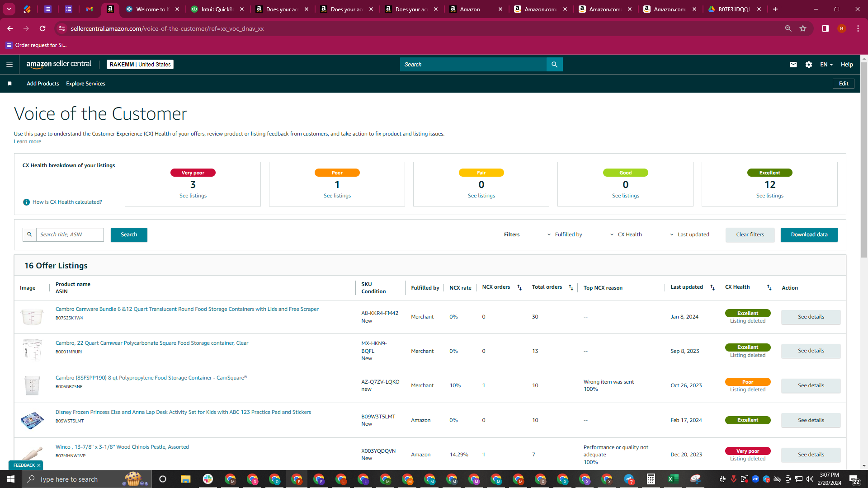Screen dimensions: 868x488
Task: Expand the Last updated filter dropdown
Action: pos(690,235)
